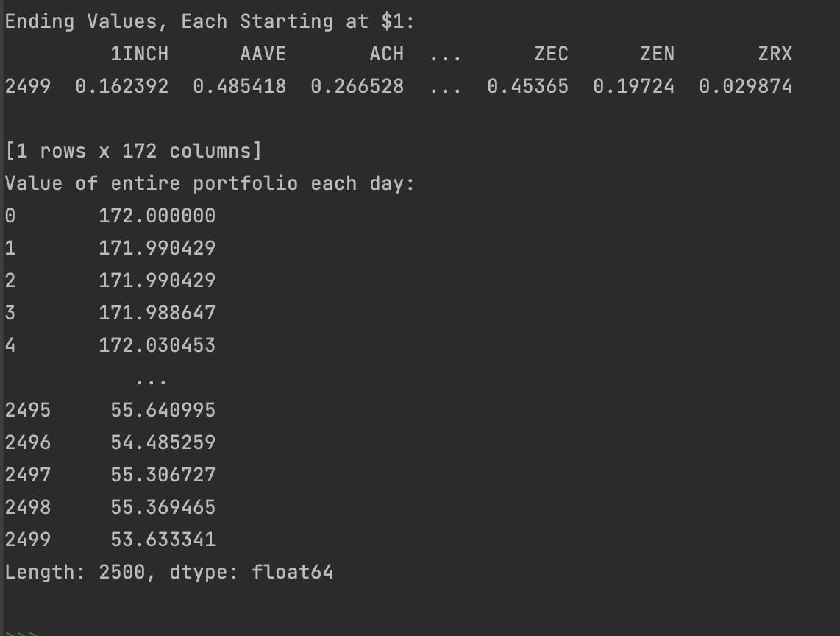Click the 'Value of entire portfolio each day:' line
Image resolution: width=840 pixels, height=636 pixels.
coord(210,183)
